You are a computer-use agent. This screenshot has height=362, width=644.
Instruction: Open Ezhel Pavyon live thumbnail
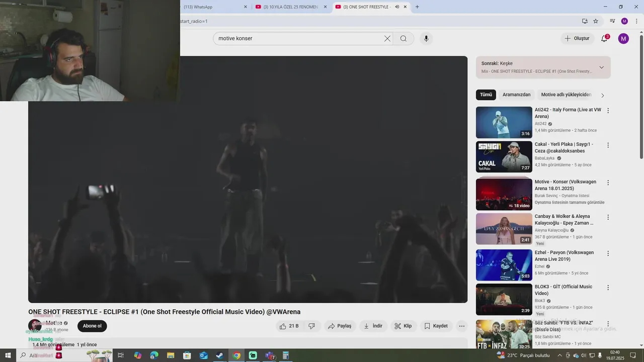(x=504, y=265)
